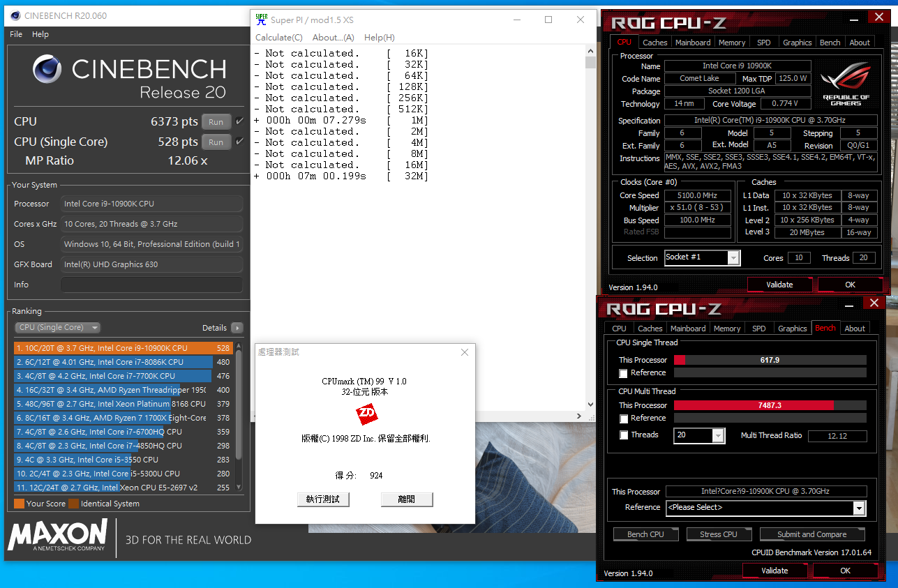The image size is (898, 588).
Task: Toggle the CPU (Single Core) checkmark
Action: [239, 142]
